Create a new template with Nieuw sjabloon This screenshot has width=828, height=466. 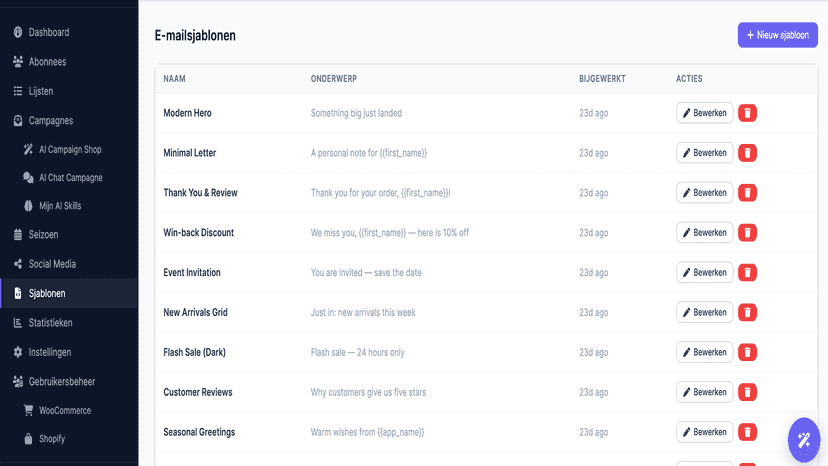pos(777,35)
